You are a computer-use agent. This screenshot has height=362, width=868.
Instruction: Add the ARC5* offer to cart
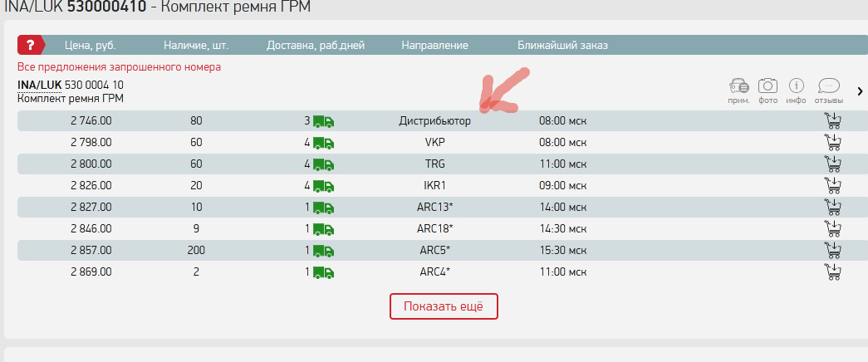pyautogui.click(x=831, y=250)
